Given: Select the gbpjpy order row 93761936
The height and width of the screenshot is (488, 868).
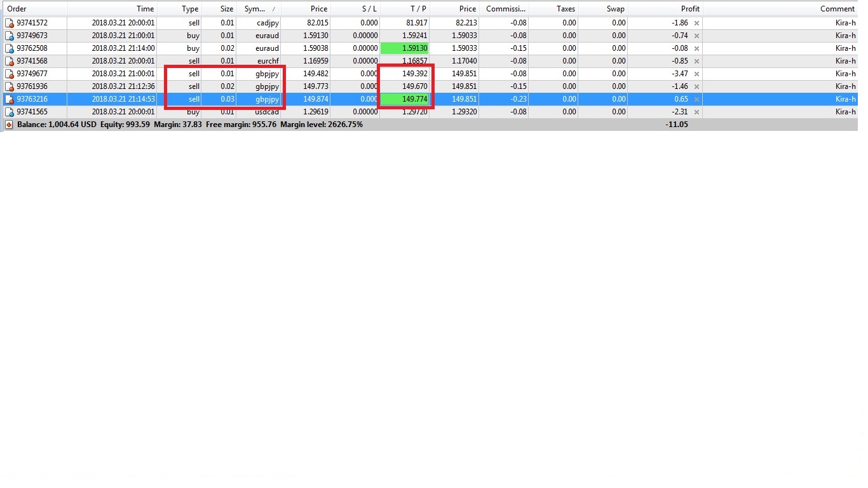Looking at the screenshot, I should point(32,86).
